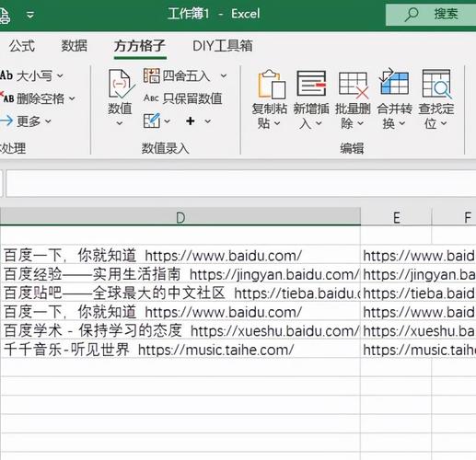
Task: Expand the pencil edit tool dropdown
Action: (x=167, y=121)
